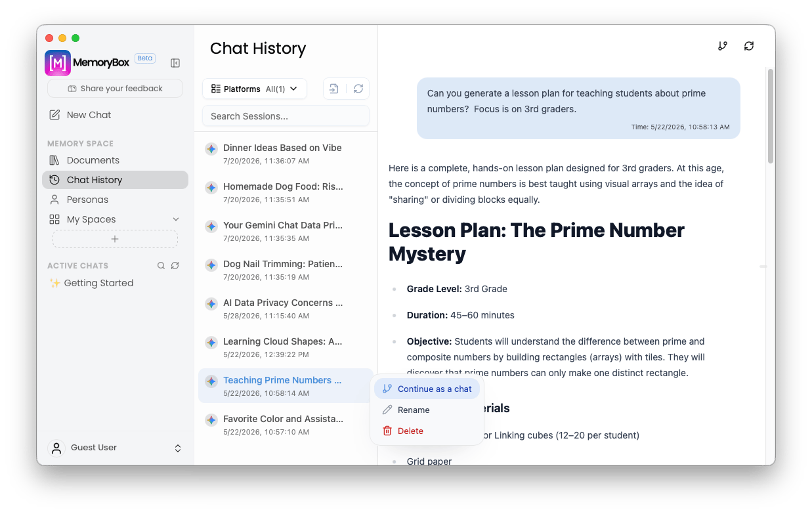Click the import sessions icon
The height and width of the screenshot is (514, 812).
coord(334,89)
